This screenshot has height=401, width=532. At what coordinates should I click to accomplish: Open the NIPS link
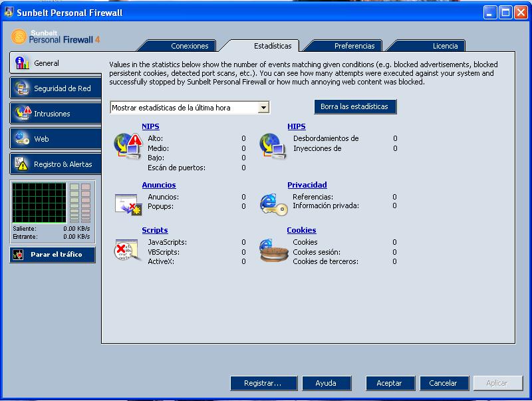coord(150,126)
